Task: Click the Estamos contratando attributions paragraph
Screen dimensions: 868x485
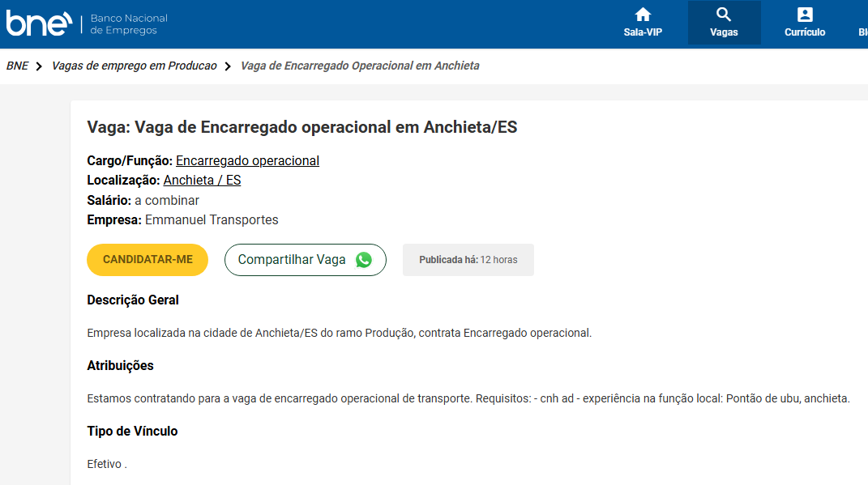Action: (468, 398)
